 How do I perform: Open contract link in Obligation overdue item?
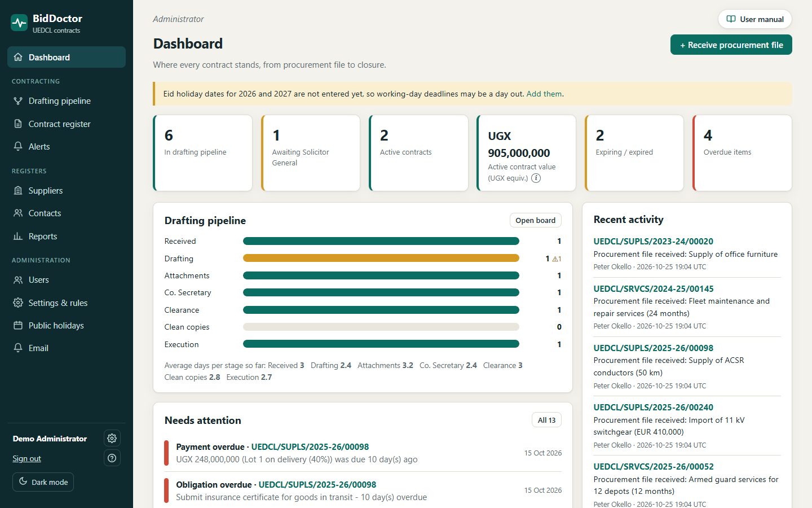(x=317, y=484)
